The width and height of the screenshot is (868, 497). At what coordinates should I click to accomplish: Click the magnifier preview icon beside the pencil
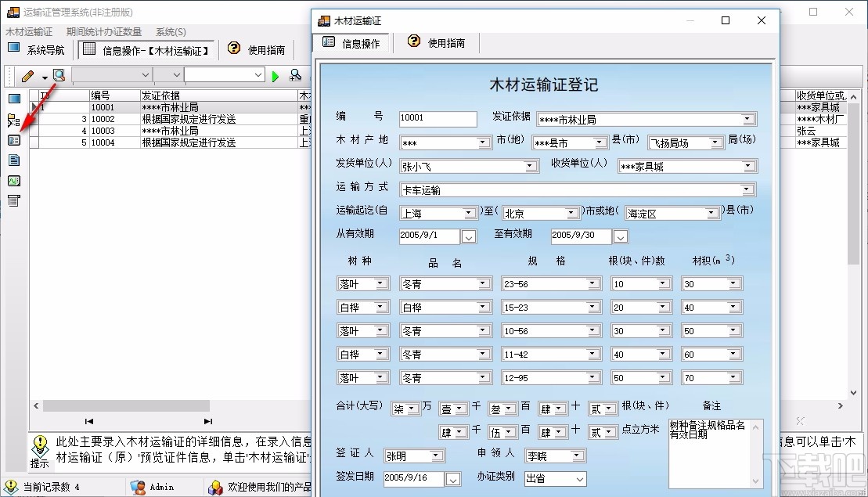[x=58, y=75]
